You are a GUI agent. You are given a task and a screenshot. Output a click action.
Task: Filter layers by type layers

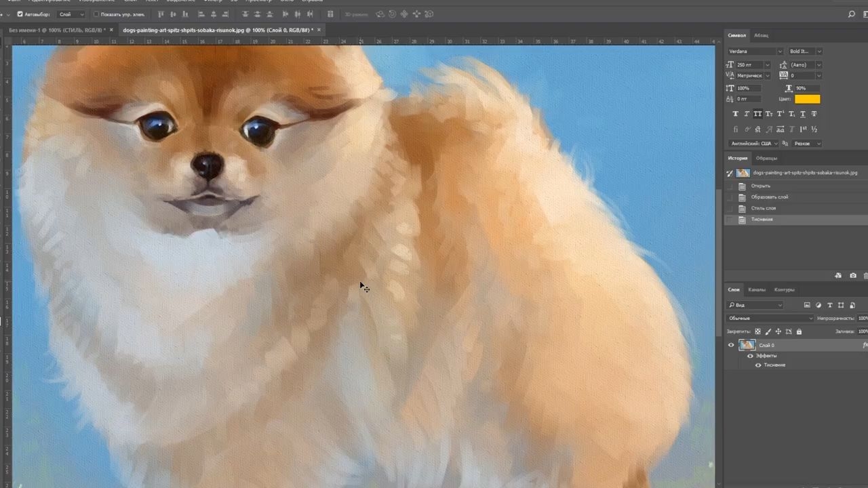[x=830, y=305]
